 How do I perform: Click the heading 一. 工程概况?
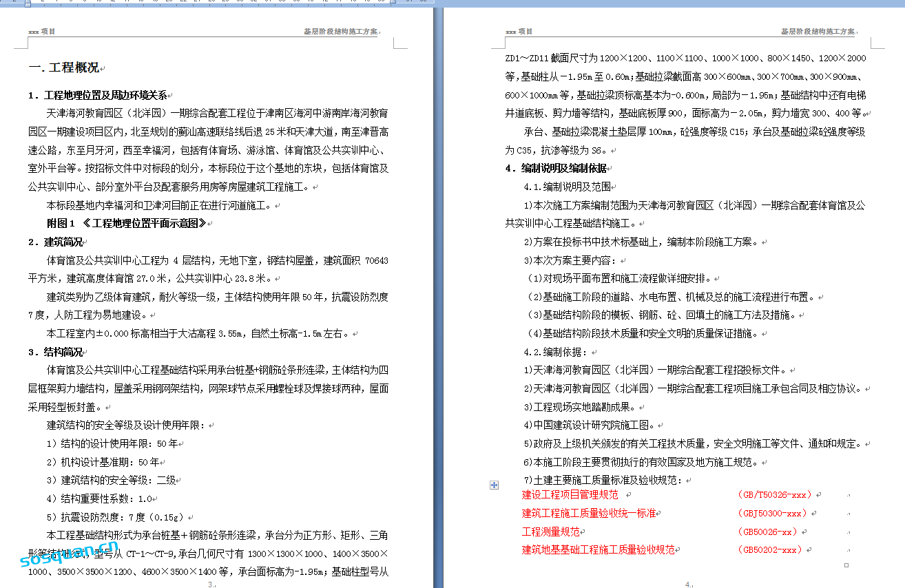(x=63, y=67)
